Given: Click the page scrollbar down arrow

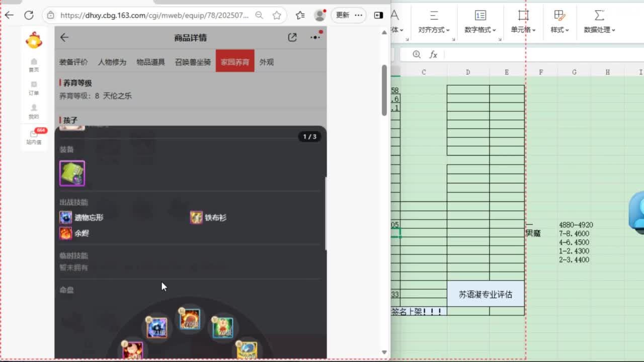Looking at the screenshot, I should [384, 352].
